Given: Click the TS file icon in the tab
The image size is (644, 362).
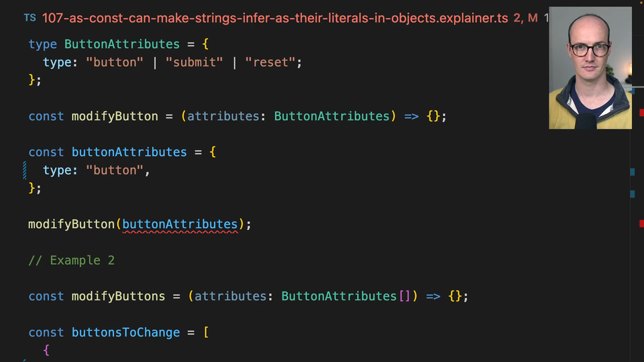Looking at the screenshot, I should (x=30, y=17).
